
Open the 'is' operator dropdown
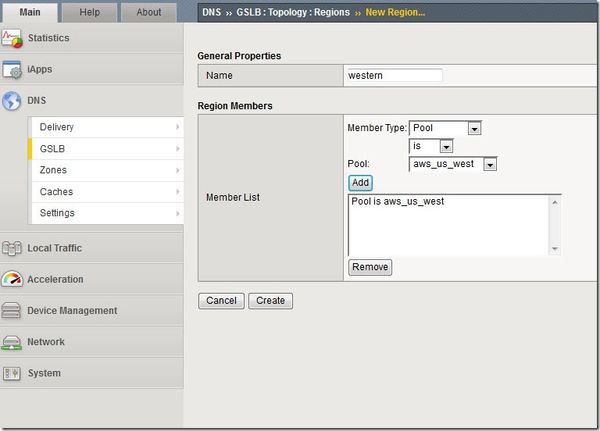[x=431, y=146]
